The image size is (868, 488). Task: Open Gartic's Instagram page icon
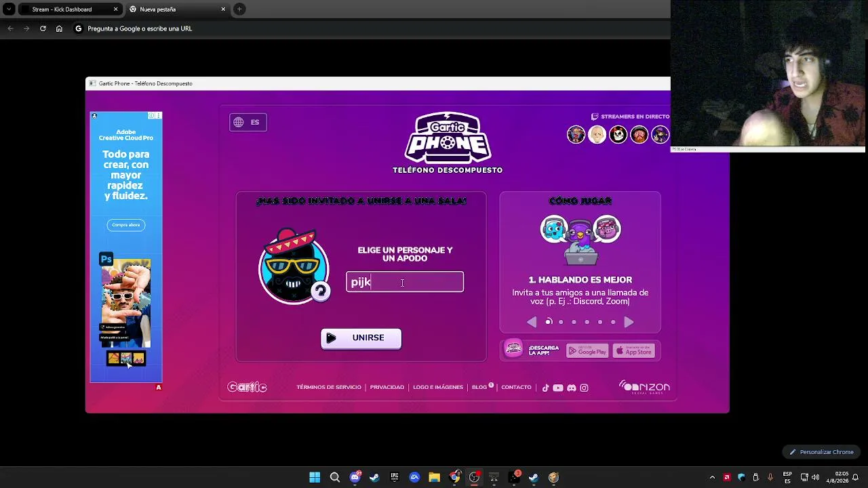[x=584, y=388]
